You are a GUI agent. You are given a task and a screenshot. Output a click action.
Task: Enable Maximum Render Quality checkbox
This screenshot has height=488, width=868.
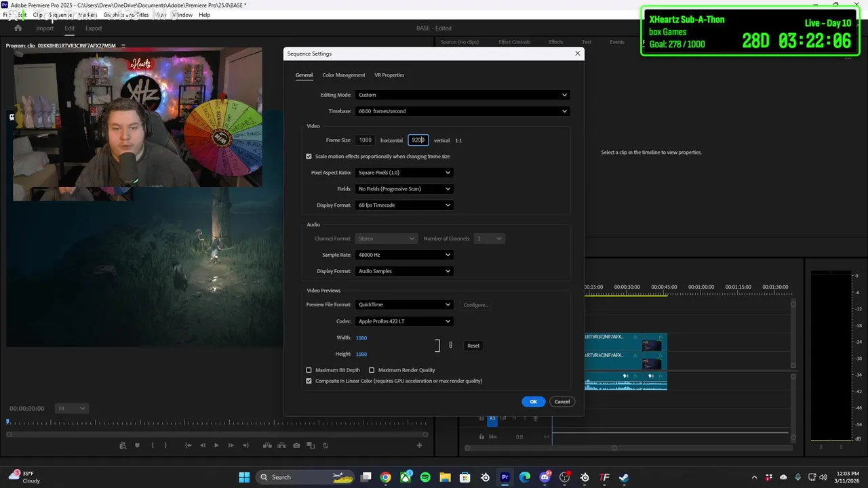tap(372, 370)
